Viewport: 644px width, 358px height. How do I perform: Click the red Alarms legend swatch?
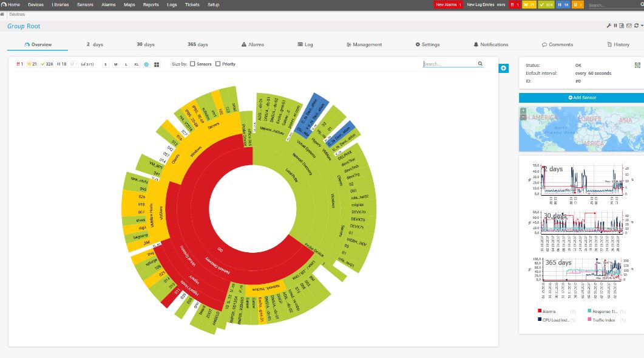point(540,311)
